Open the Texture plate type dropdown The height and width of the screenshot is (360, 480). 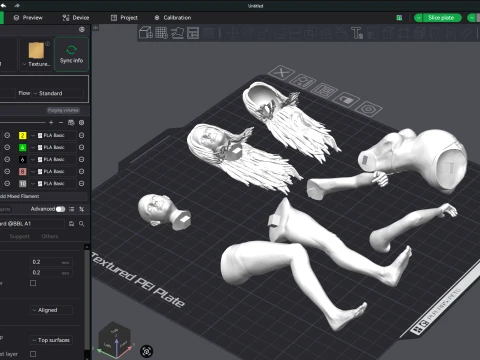click(x=36, y=64)
